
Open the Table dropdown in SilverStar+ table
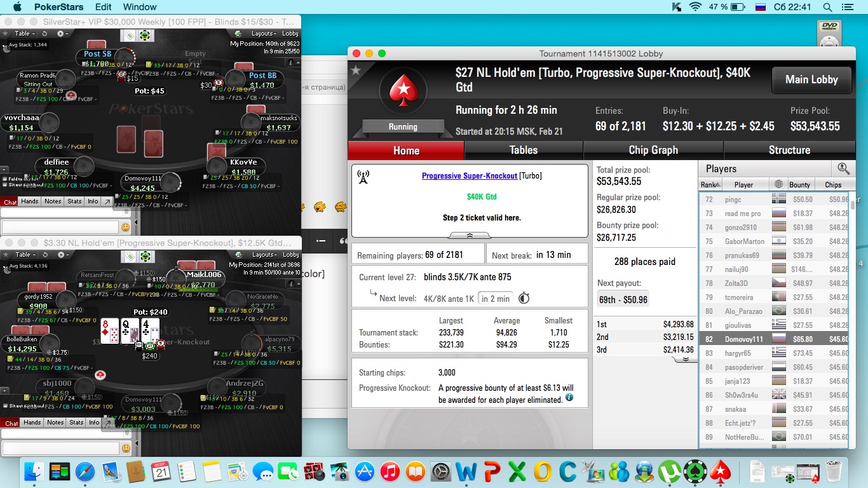[25, 34]
